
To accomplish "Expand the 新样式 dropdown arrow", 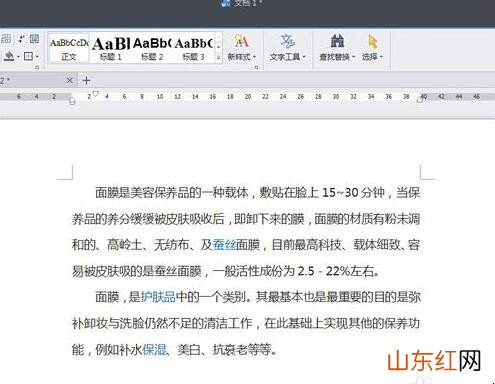I will (255, 57).
